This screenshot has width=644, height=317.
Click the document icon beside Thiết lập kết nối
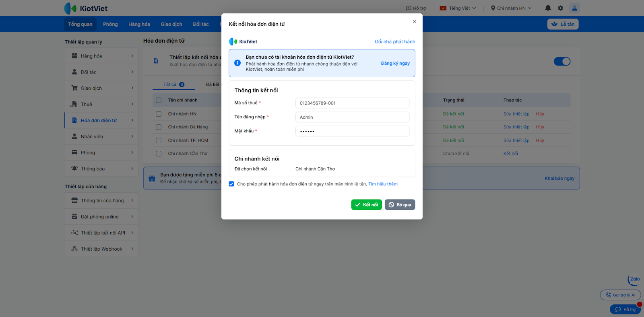(x=156, y=61)
